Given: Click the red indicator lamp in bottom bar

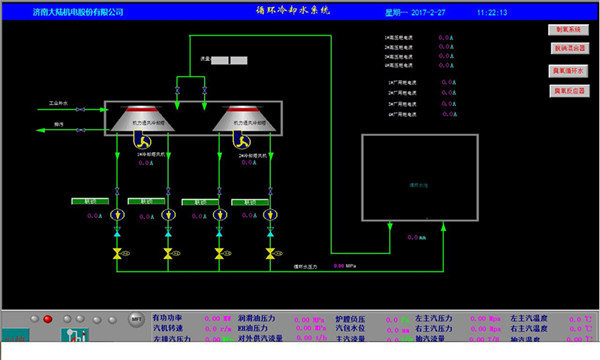Looking at the screenshot, I should click(48, 319).
